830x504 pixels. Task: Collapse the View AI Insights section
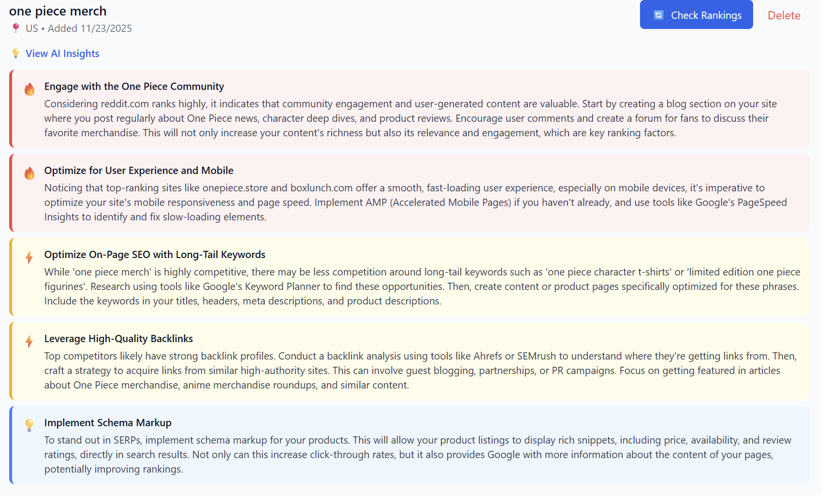coord(62,54)
